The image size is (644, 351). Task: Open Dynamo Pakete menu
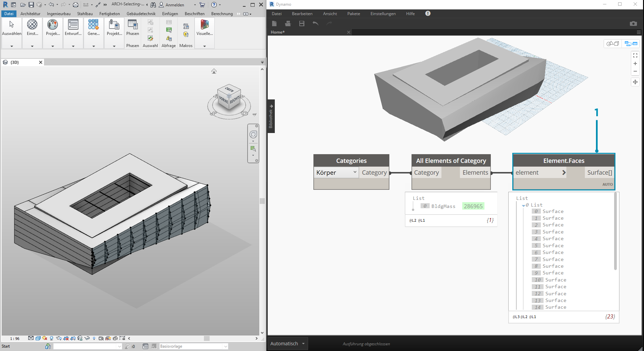click(x=354, y=14)
